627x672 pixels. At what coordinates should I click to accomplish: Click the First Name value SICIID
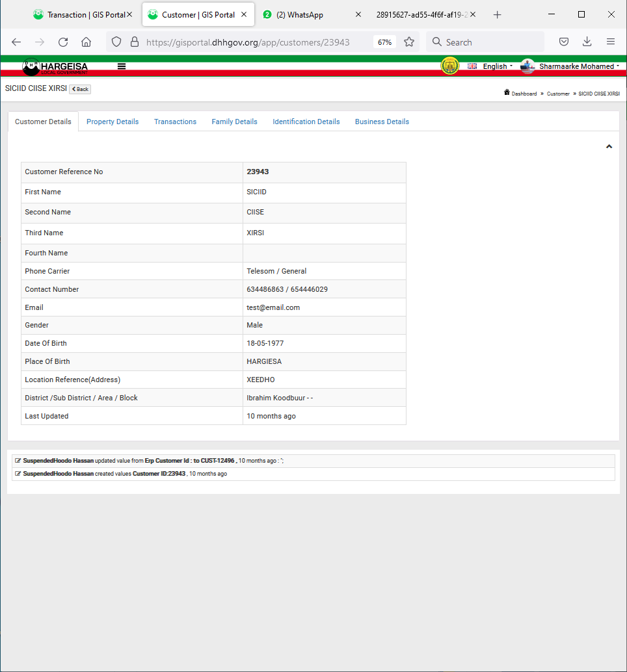click(x=256, y=192)
